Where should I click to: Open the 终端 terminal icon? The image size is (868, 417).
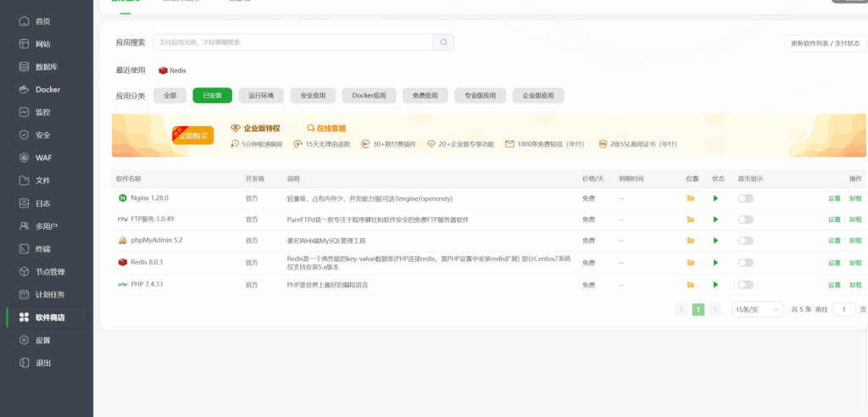(24, 248)
